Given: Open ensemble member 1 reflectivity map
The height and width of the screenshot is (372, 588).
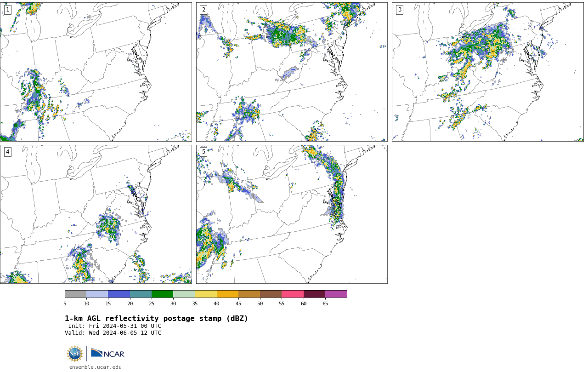Looking at the screenshot, I should point(96,72).
